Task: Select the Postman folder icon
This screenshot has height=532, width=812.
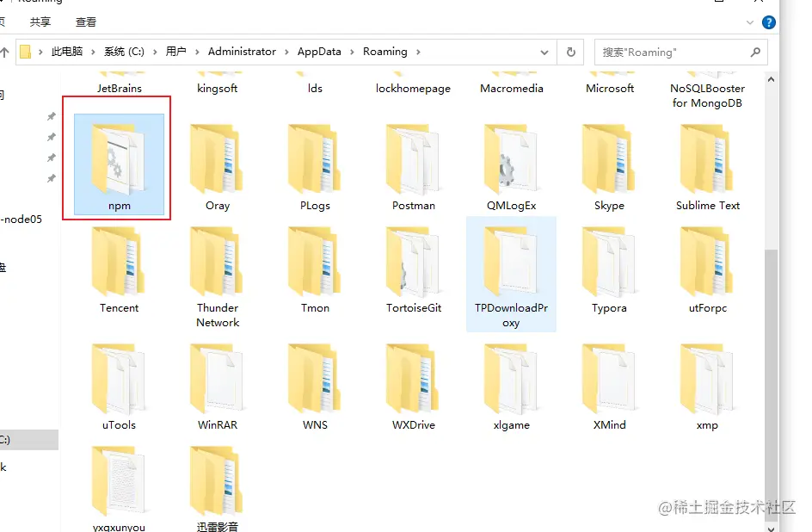Action: click(x=413, y=158)
